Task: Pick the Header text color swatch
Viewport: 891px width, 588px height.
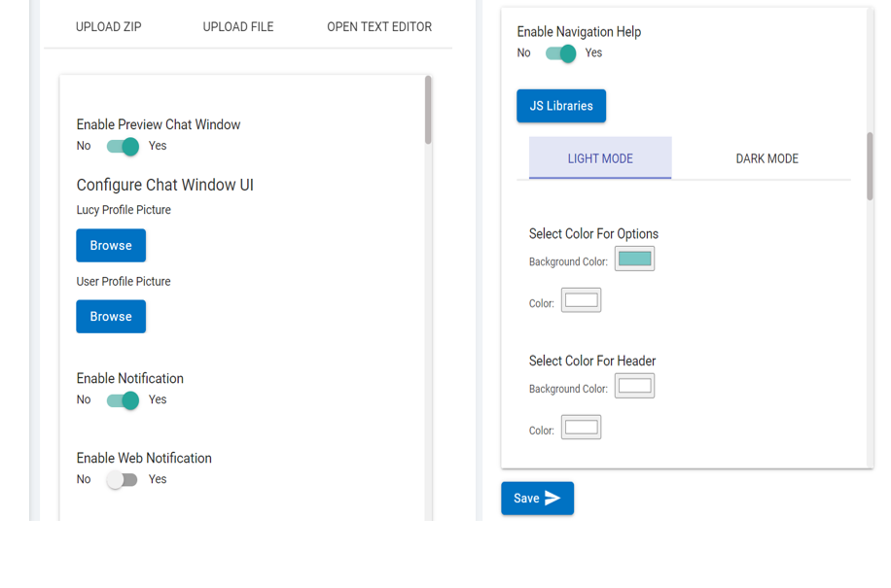Action: pyautogui.click(x=581, y=427)
